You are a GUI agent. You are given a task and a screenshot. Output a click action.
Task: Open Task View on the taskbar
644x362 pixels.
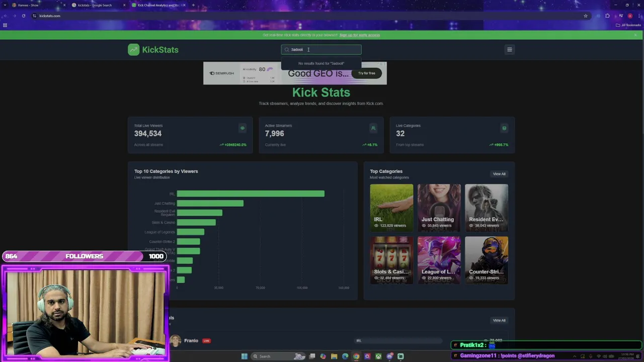coord(312,356)
